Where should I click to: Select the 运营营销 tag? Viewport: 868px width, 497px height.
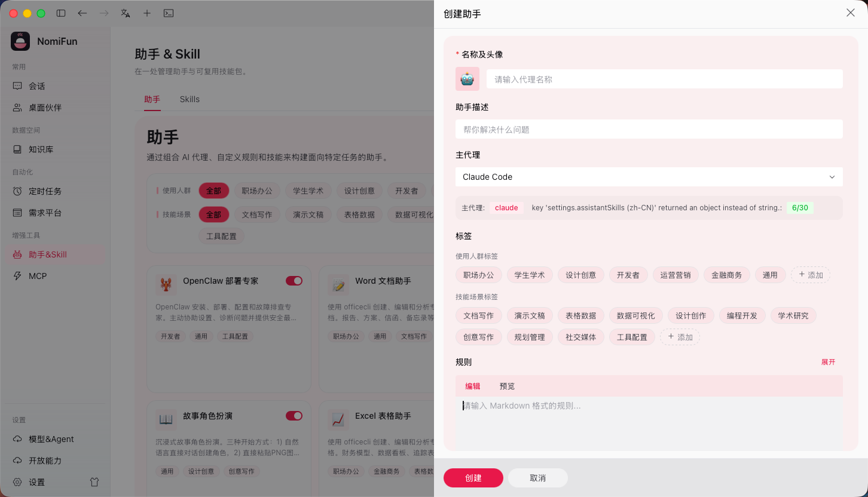tap(676, 275)
